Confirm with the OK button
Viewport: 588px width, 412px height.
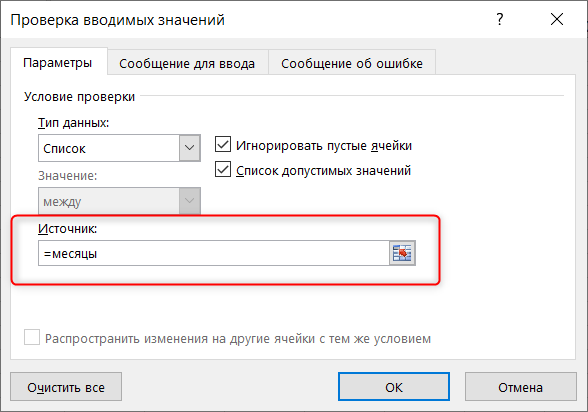click(394, 387)
